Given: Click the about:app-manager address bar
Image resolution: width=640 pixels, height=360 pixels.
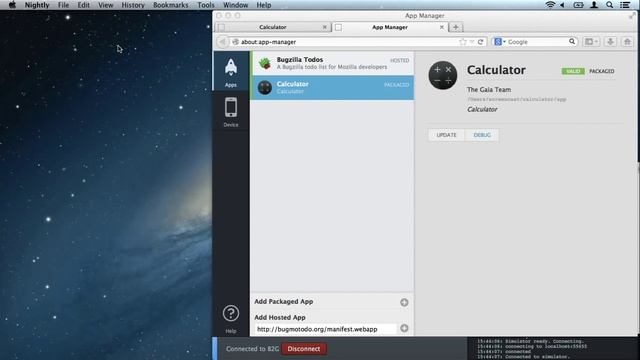Looking at the screenshot, I should (347, 42).
